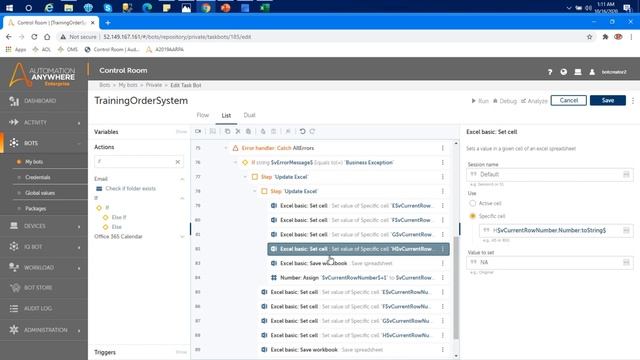Image resolution: width=640 pixels, height=360 pixels.
Task: Switch to the List view tab
Action: pos(226,116)
